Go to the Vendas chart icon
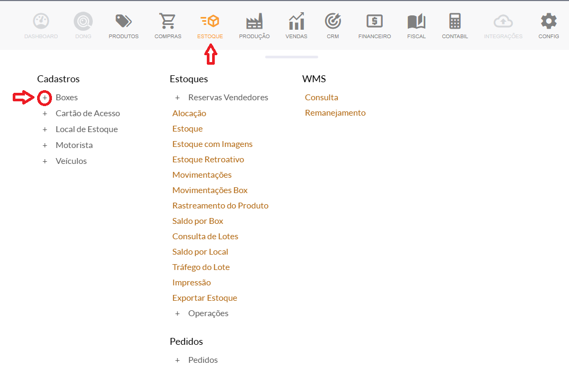The width and height of the screenshot is (569, 392). pyautogui.click(x=296, y=22)
